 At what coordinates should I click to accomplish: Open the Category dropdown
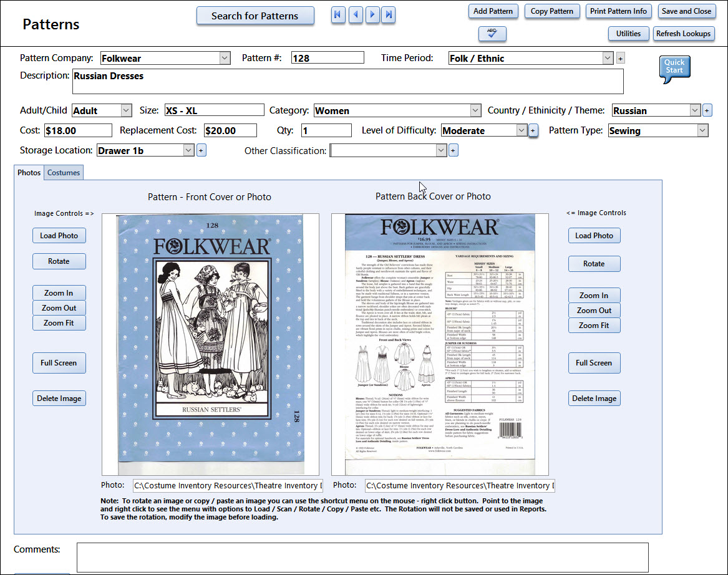pos(475,110)
